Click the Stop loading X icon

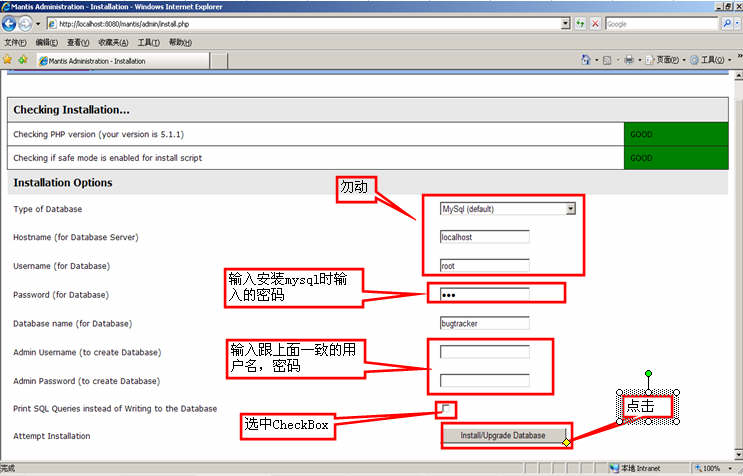pyautogui.click(x=596, y=24)
